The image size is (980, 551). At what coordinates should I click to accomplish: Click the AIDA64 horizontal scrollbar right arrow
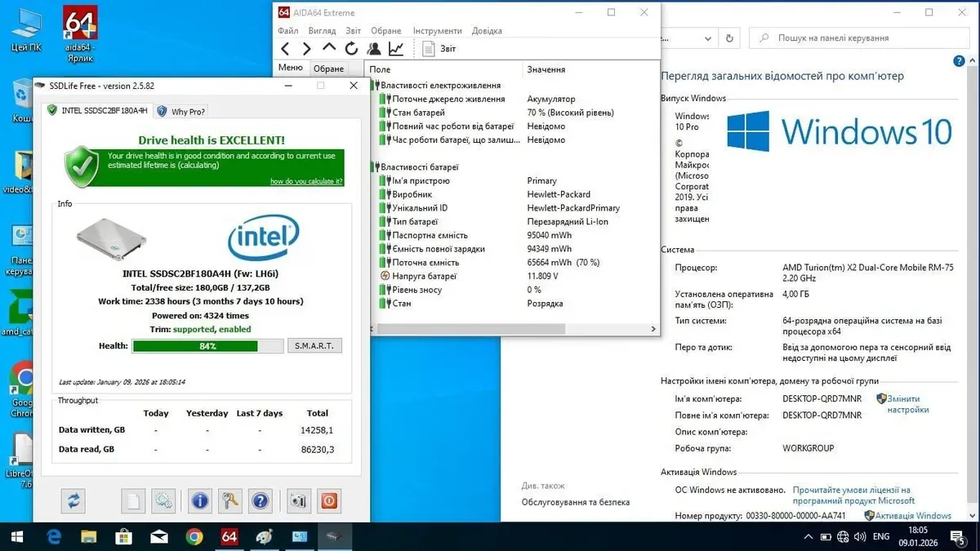point(653,329)
